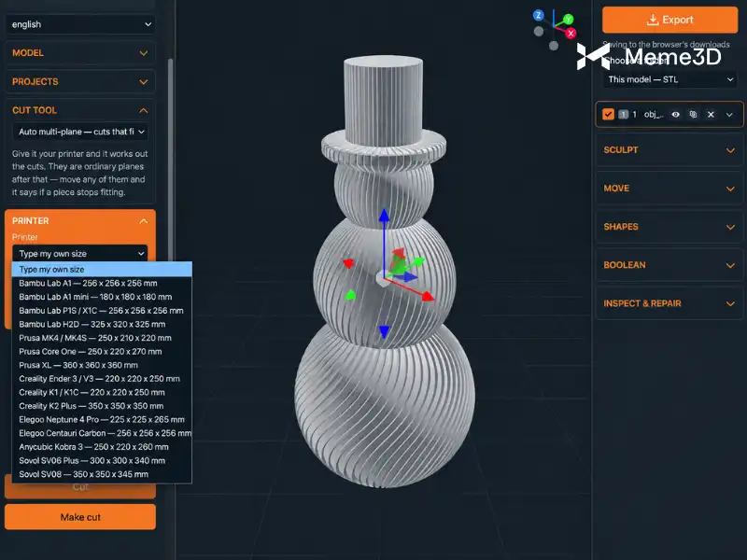The image size is (747, 560).
Task: Click the Type my own size combo box
Action: pyautogui.click(x=80, y=253)
